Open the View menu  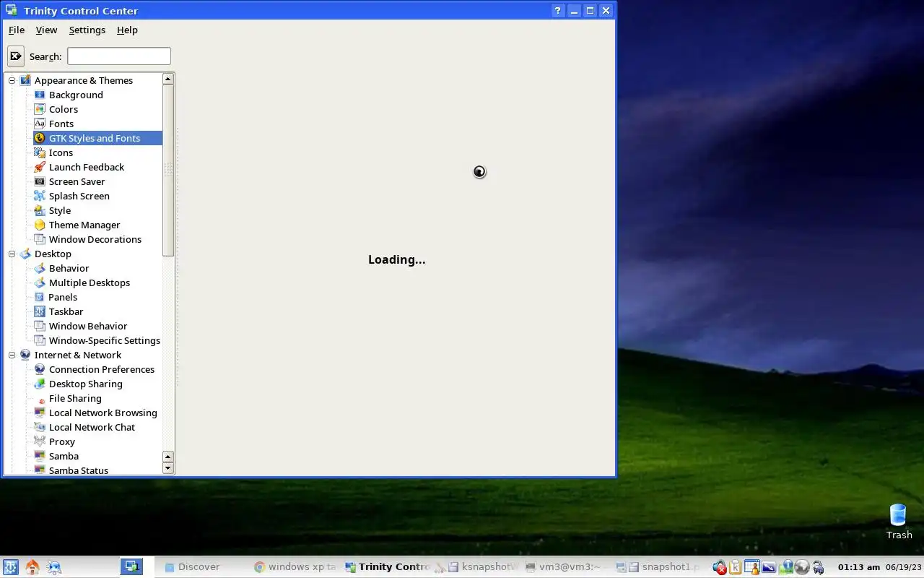[x=46, y=30]
